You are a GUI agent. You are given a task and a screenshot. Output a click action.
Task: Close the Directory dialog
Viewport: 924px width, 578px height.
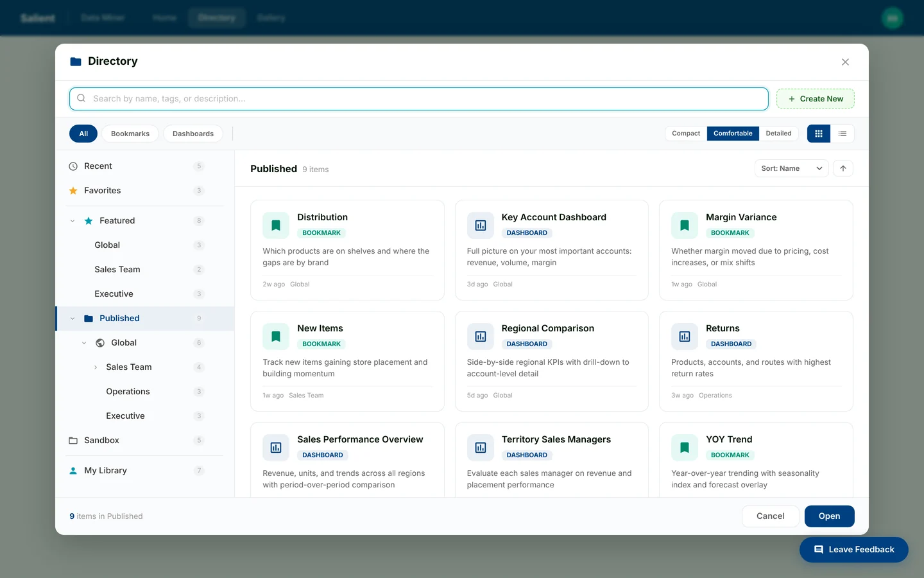(845, 62)
